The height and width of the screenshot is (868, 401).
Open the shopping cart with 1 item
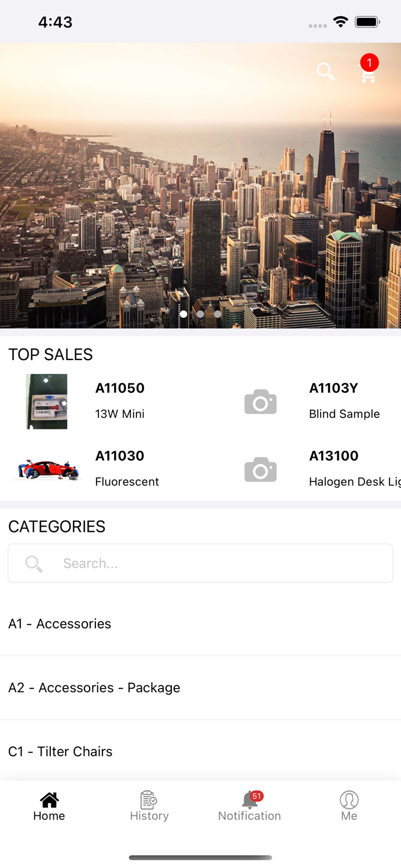[x=367, y=75]
